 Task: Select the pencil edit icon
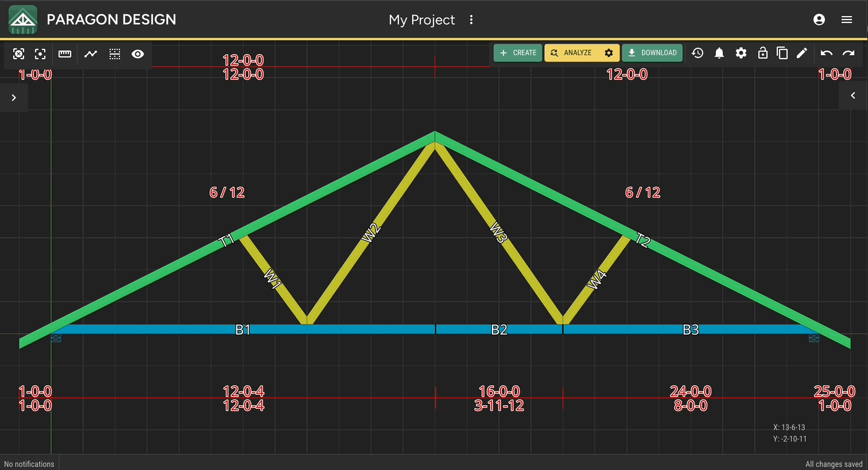tap(802, 53)
